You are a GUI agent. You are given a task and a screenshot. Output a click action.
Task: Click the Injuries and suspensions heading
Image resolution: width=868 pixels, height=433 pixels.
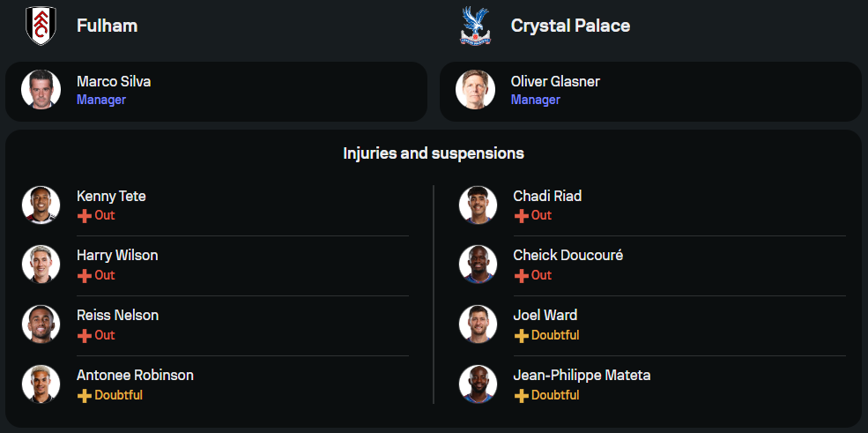434,153
